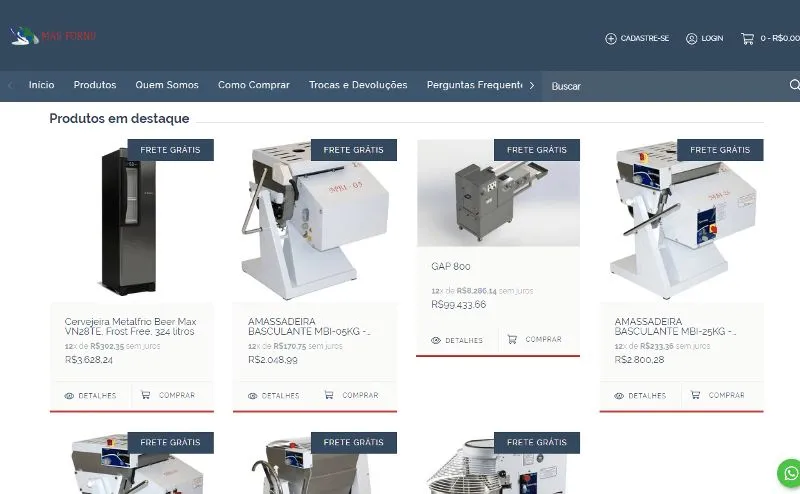800x494 pixels.
Task: Open the Login page link
Action: point(712,38)
